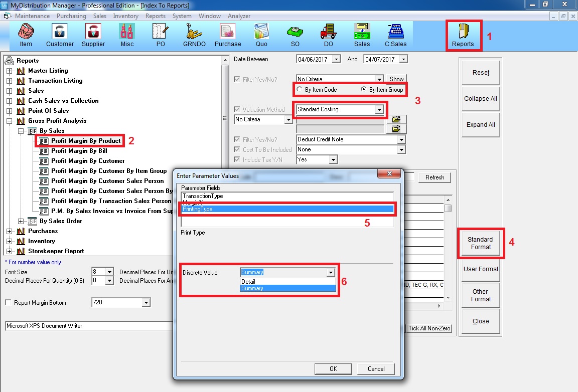Open the Supplier toolbar icon
The height and width of the screenshot is (392, 578).
[x=93, y=34]
